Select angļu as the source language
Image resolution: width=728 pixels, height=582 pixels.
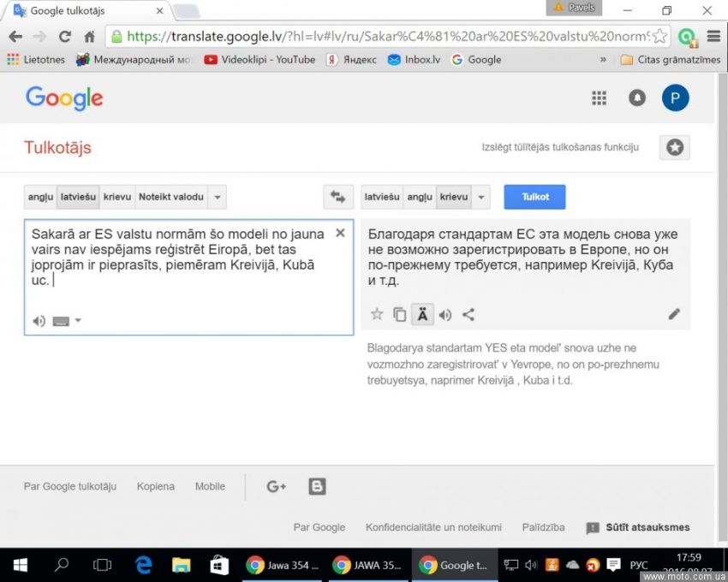point(40,197)
